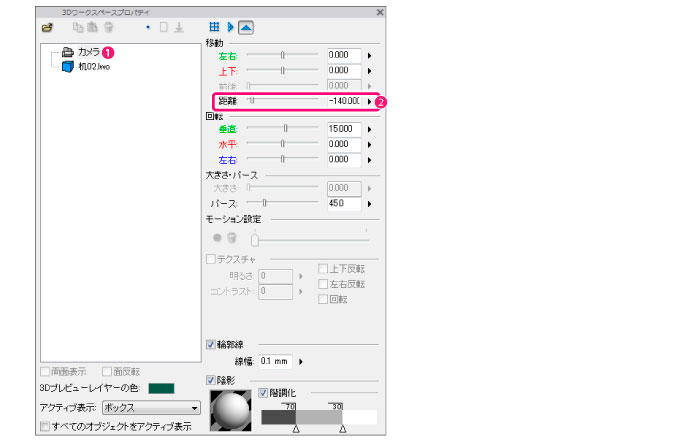Click the blue up-arrow collapse icon
This screenshot has width=696, height=441.
[x=246, y=27]
